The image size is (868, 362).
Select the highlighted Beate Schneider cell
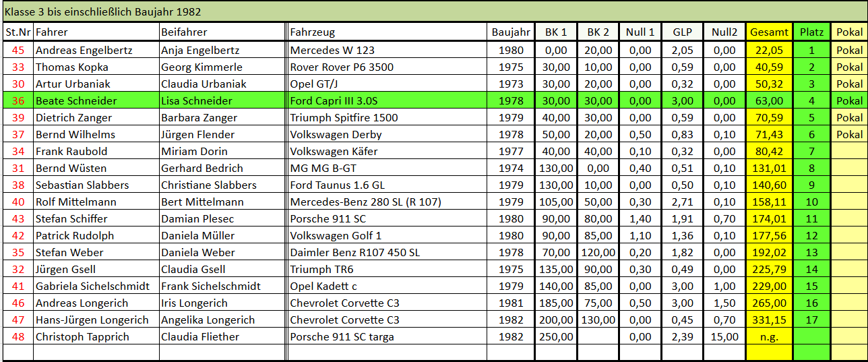coord(76,100)
